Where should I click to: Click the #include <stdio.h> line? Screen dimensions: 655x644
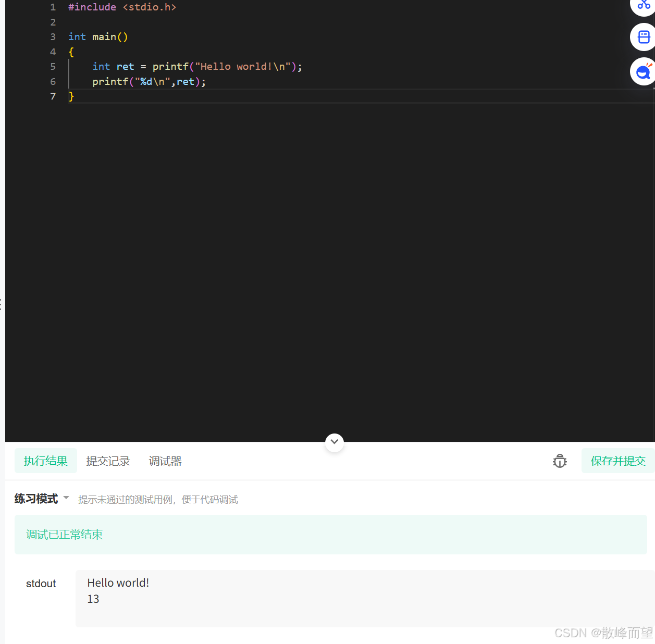[122, 7]
